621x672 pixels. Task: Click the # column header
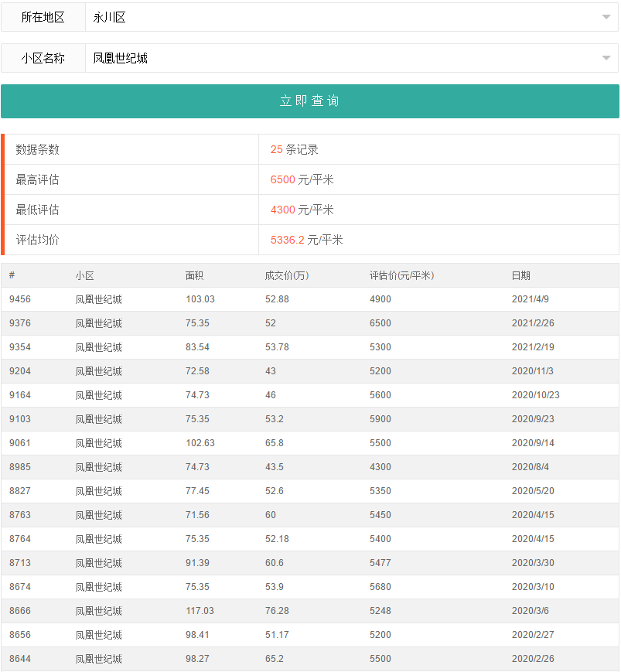coord(12,275)
